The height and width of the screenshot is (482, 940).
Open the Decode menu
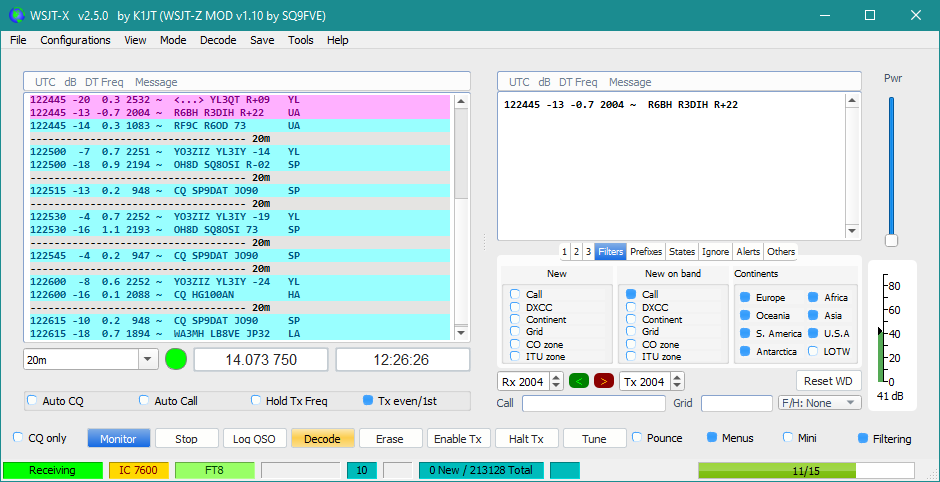click(x=218, y=40)
